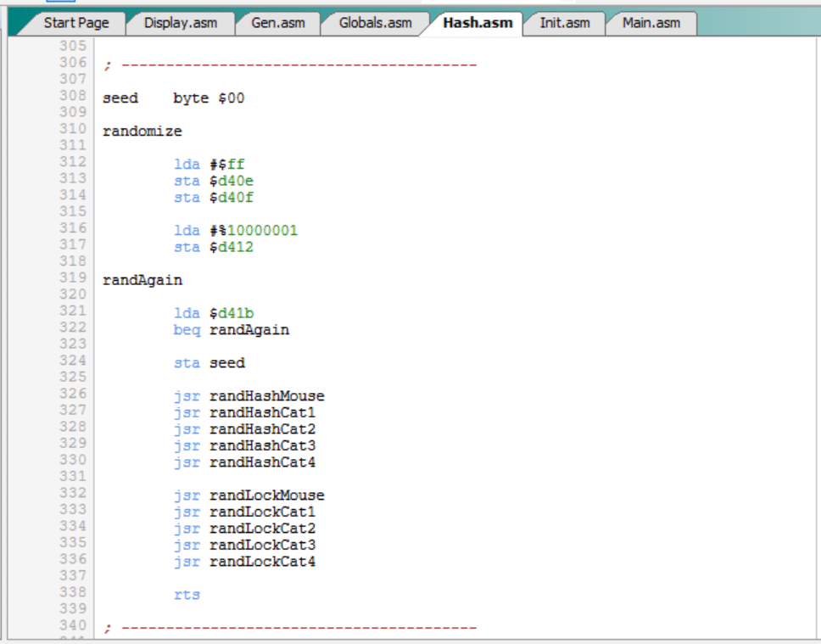
Task: Click the jsr randLockMouse call
Action: [x=249, y=496]
